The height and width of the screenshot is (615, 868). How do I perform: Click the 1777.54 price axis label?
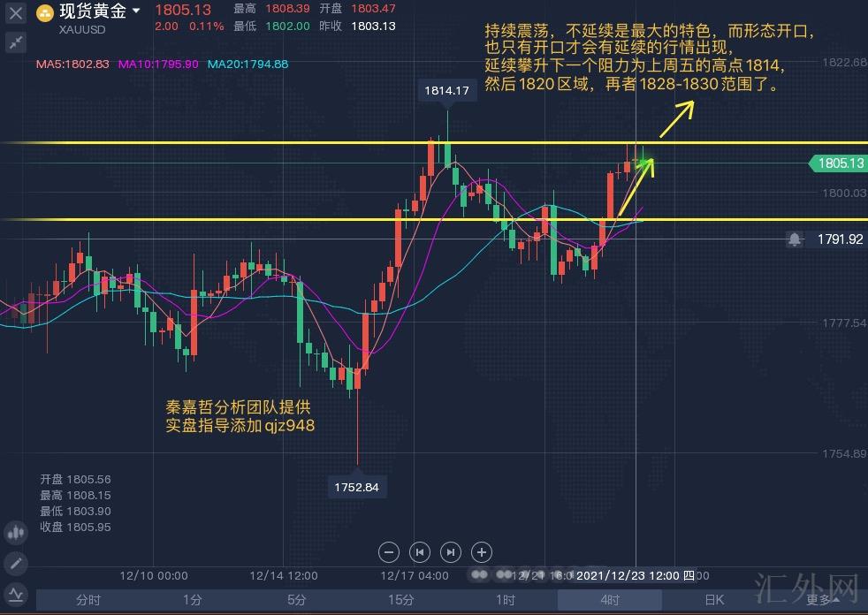(x=844, y=323)
